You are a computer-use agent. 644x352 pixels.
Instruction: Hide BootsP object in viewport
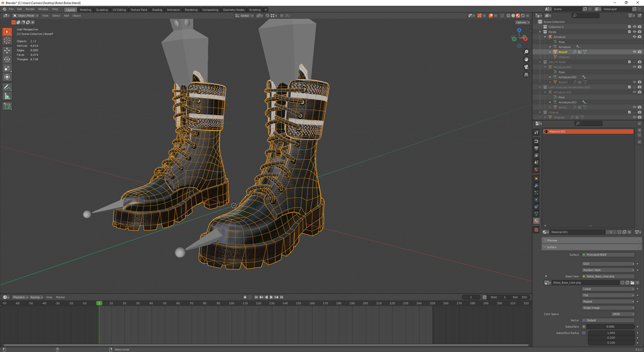point(634,52)
